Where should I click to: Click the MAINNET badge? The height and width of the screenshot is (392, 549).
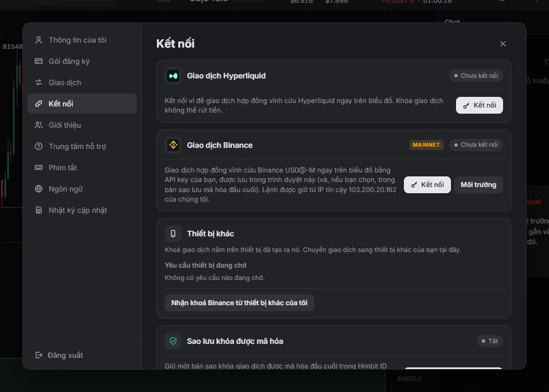pyautogui.click(x=426, y=145)
